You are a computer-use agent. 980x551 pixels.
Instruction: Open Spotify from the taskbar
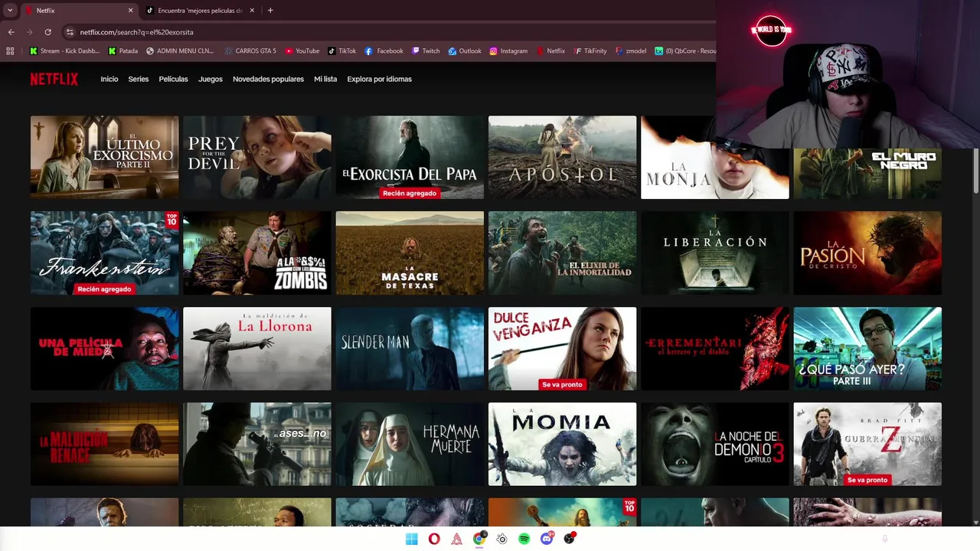click(524, 539)
